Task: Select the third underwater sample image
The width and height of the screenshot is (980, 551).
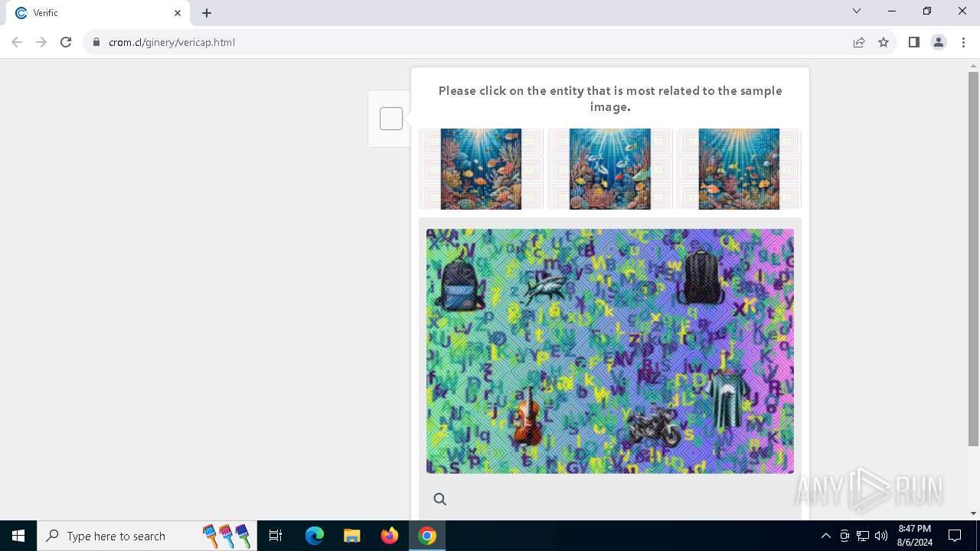Action: point(739,169)
